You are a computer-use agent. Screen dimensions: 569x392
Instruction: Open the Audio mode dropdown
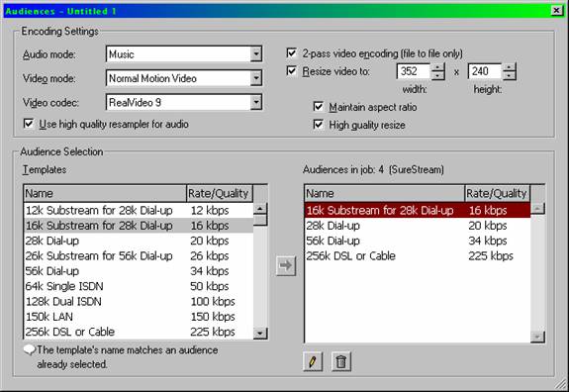pos(256,54)
